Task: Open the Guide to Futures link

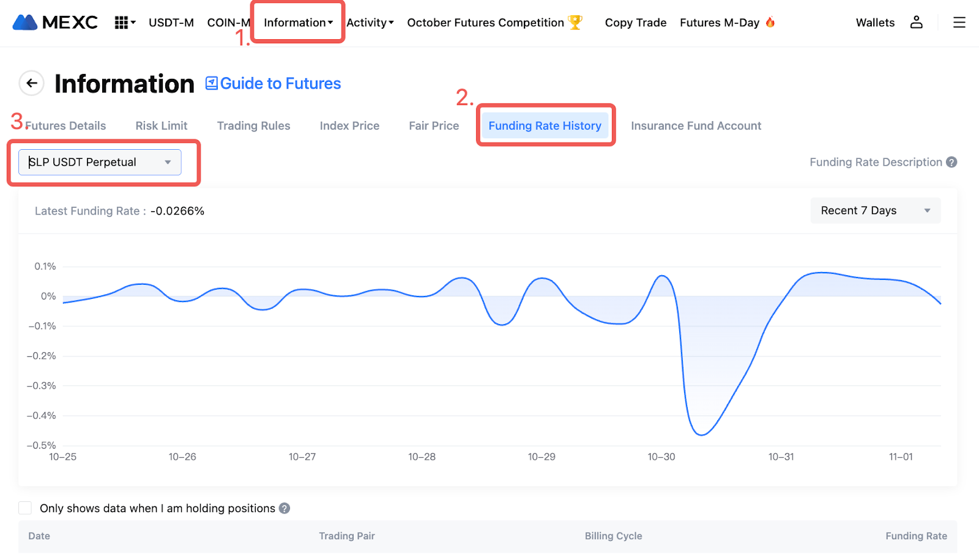Action: tap(274, 83)
